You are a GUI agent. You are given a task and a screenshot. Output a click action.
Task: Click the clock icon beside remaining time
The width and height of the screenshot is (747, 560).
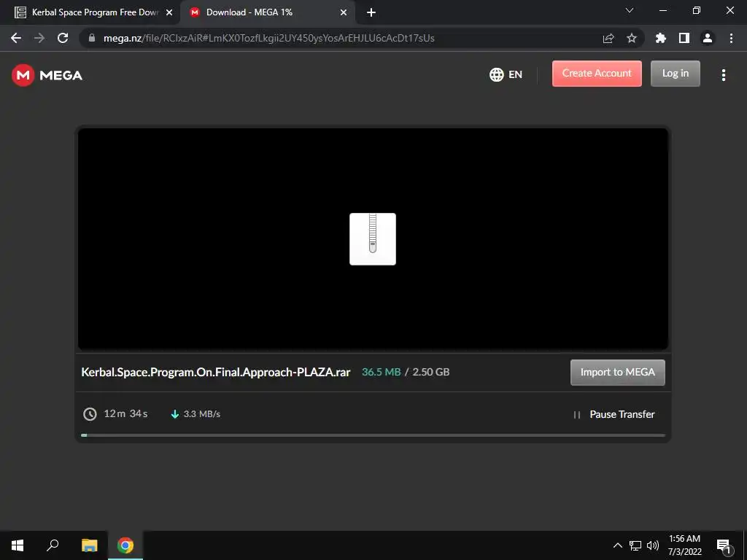click(90, 414)
